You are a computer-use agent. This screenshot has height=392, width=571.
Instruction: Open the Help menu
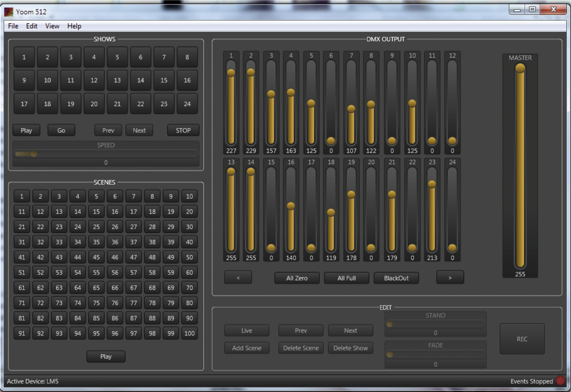tap(74, 26)
